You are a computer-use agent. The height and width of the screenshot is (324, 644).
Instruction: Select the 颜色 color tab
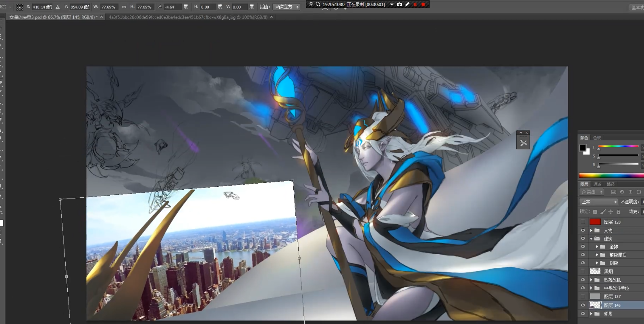[x=584, y=138]
